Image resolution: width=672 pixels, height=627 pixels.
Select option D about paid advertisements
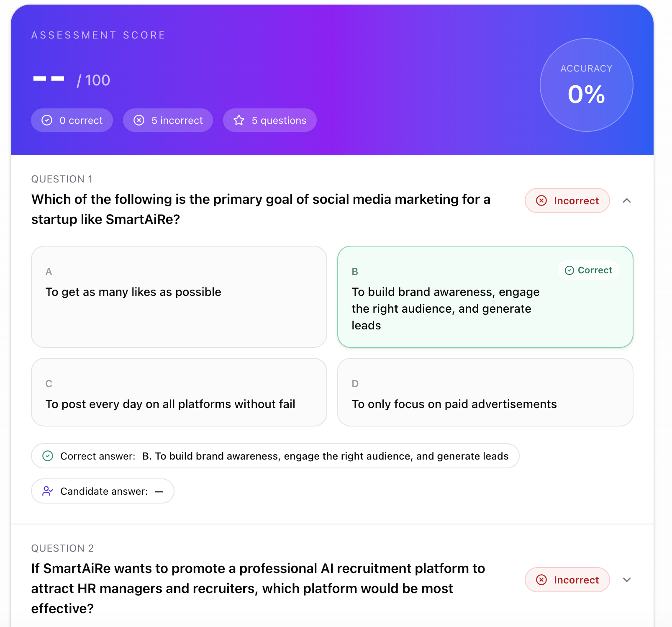click(485, 392)
